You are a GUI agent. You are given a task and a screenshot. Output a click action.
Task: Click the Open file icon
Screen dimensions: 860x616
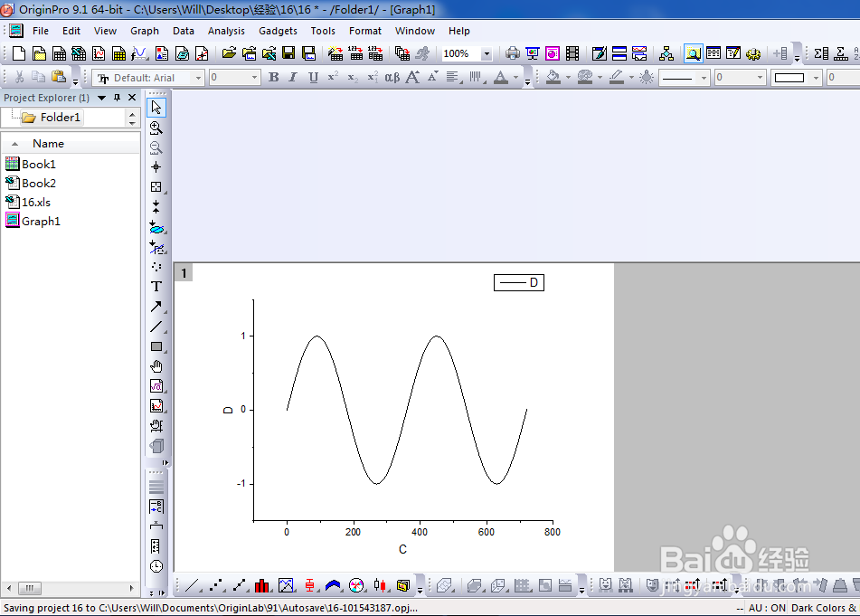click(229, 53)
